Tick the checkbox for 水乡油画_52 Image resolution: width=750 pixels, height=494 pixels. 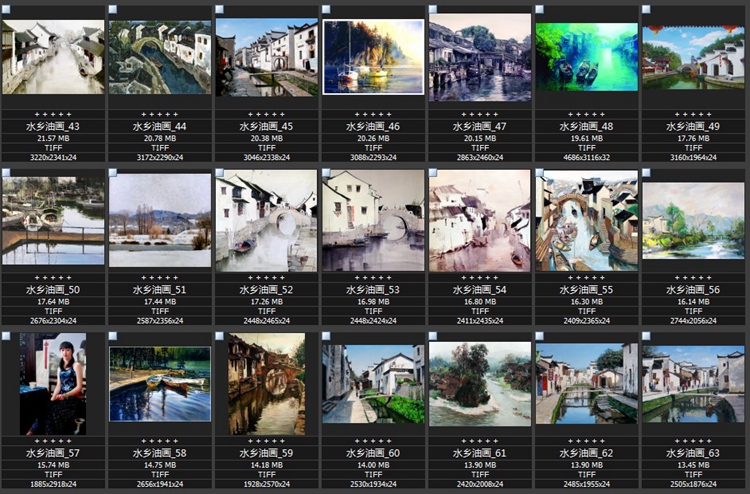[219, 173]
